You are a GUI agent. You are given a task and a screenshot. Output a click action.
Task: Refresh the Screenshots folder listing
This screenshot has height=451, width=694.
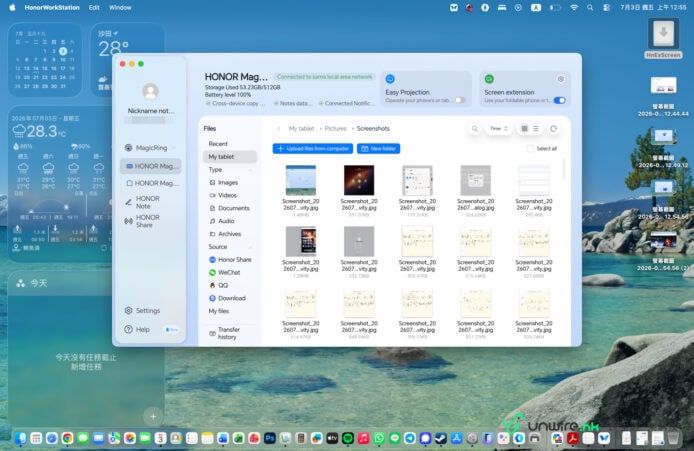point(553,129)
